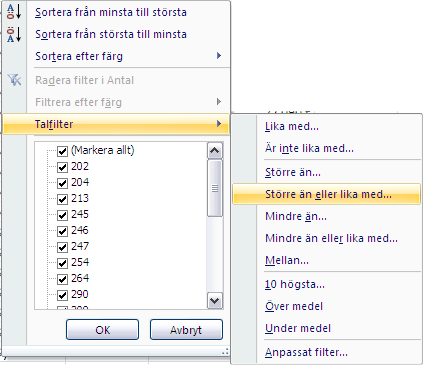The image size is (423, 365).
Task: Click the descending sort Ö-A icon
Action: click(14, 34)
